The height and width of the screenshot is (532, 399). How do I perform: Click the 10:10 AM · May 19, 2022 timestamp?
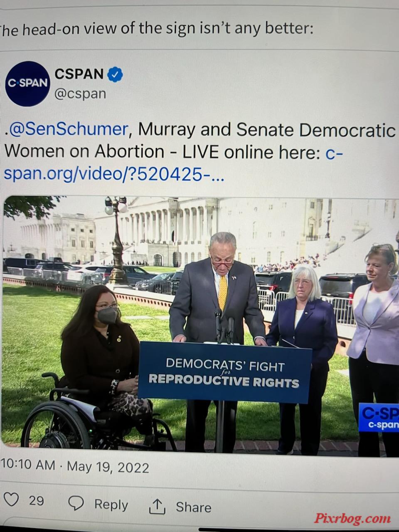click(75, 466)
